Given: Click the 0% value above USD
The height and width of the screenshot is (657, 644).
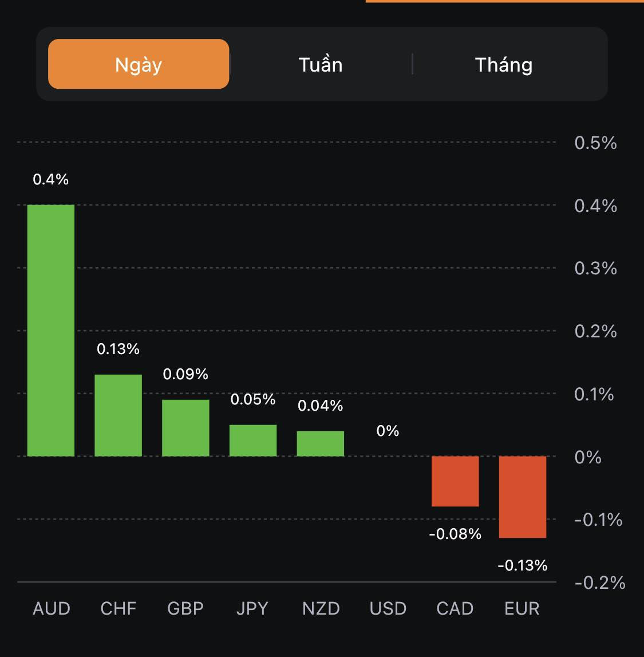Looking at the screenshot, I should (x=388, y=431).
